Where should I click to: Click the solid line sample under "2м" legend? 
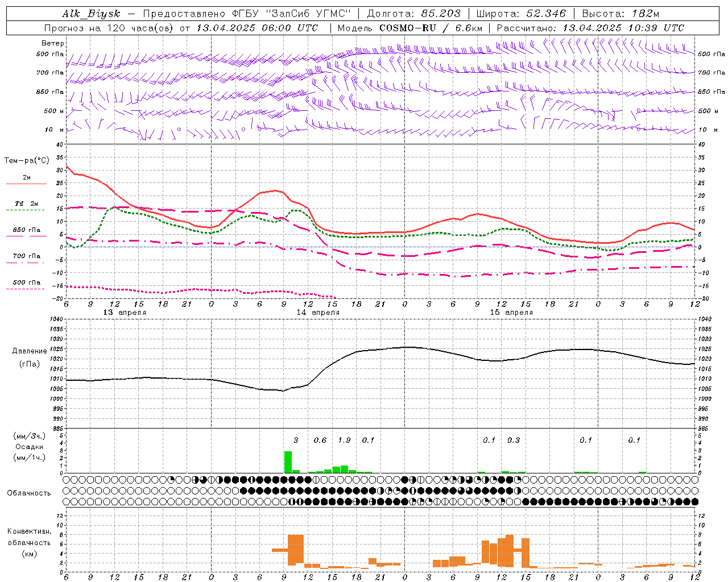click(26, 184)
